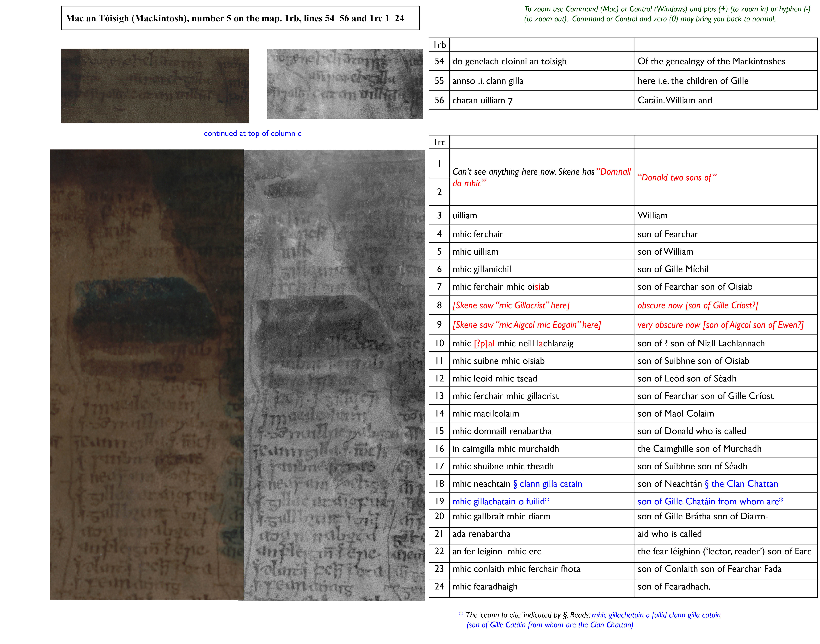Image resolution: width=820 pixels, height=644 pixels.
Task: Select cell 'mhic shuibne mhic theadh'
Action: [542, 466]
